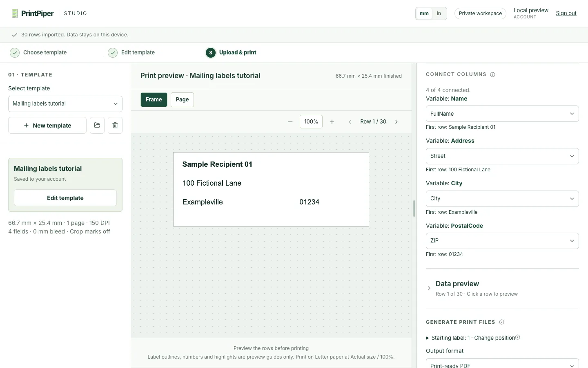Click the step 3 number badge
This screenshot has height=368, width=588.
(x=211, y=53)
